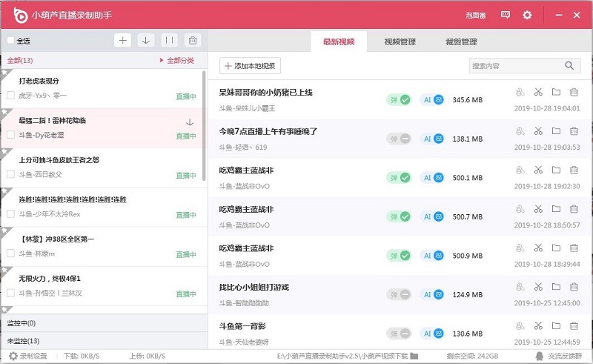Click the download arrow toolbar icon
The width and height of the screenshot is (593, 364).
coord(146,41)
